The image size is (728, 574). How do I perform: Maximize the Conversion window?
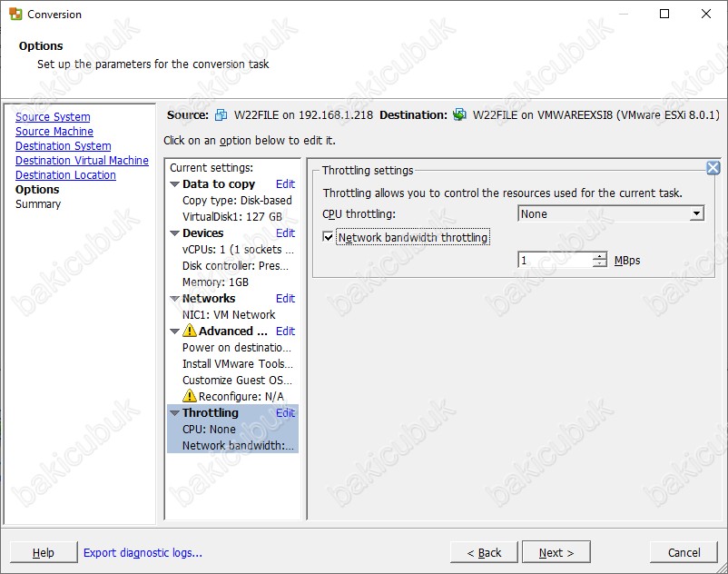664,14
